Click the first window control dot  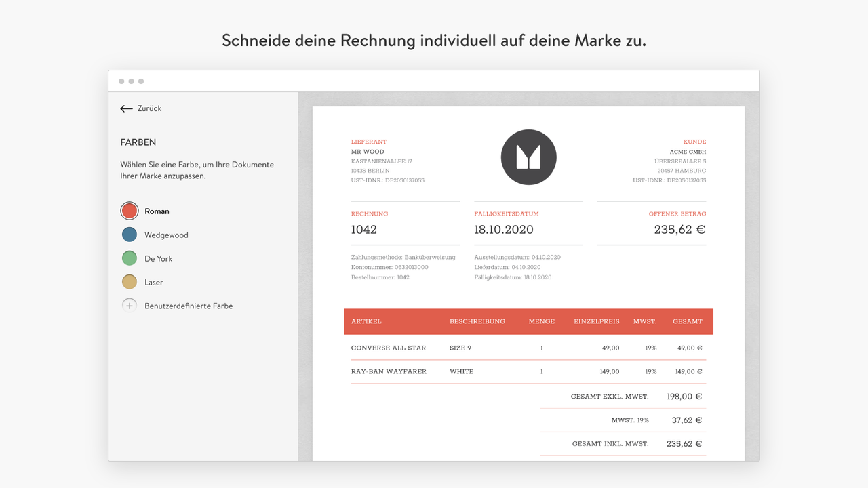(121, 81)
